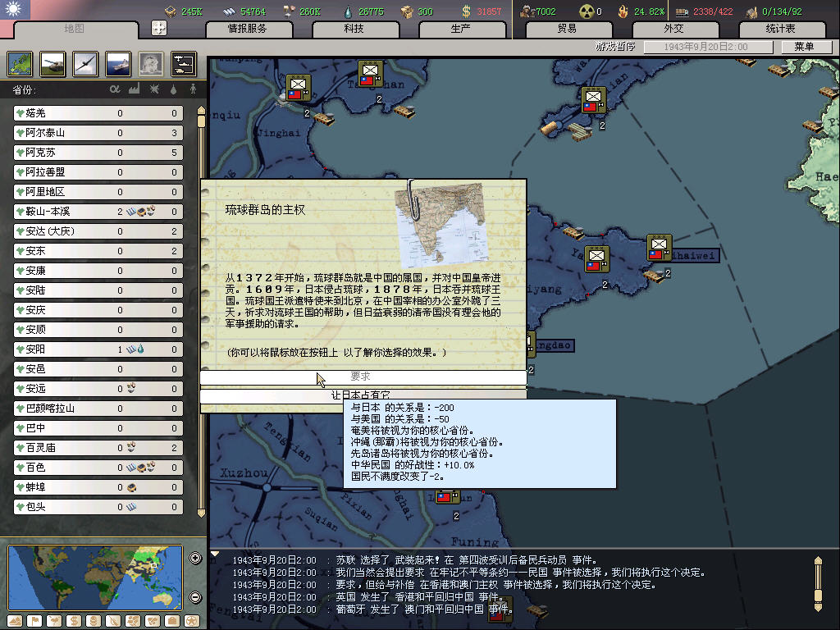840x630 pixels.
Task: Select the army unit at Weihaiwei
Action: point(659,247)
